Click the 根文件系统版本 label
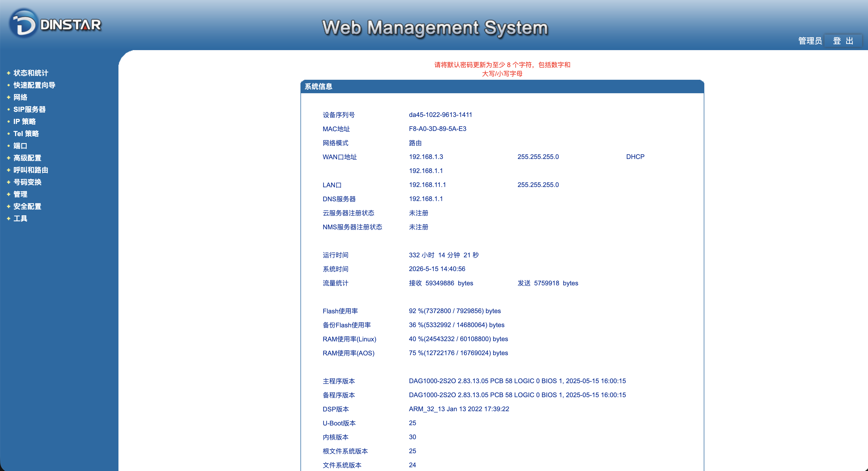Screen dimensions: 868x471 pos(345,451)
